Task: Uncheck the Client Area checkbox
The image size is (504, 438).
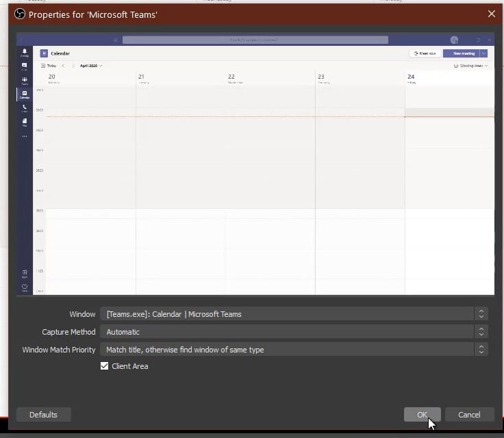Action: 104,365
